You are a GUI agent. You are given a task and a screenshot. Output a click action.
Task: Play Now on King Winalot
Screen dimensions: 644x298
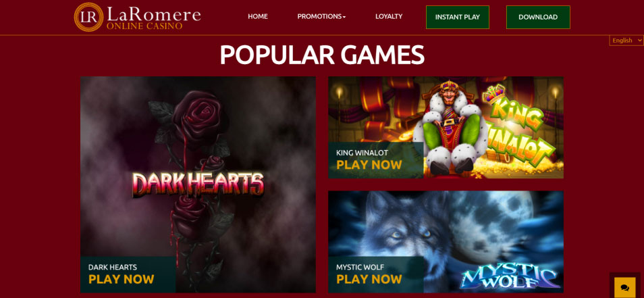point(369,165)
